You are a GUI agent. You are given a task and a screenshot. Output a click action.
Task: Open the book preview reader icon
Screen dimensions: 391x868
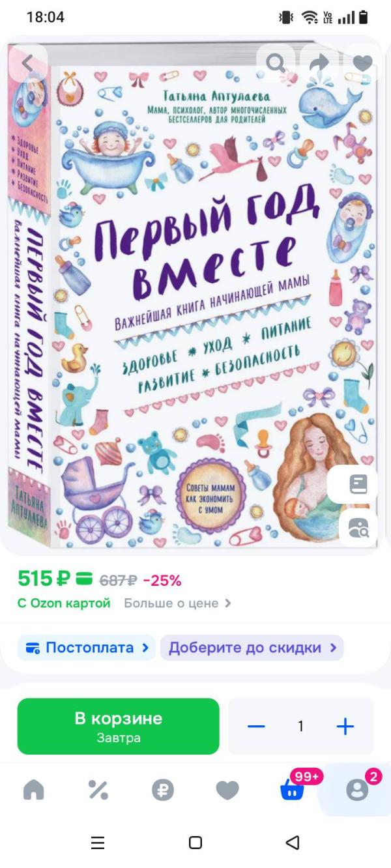358,484
